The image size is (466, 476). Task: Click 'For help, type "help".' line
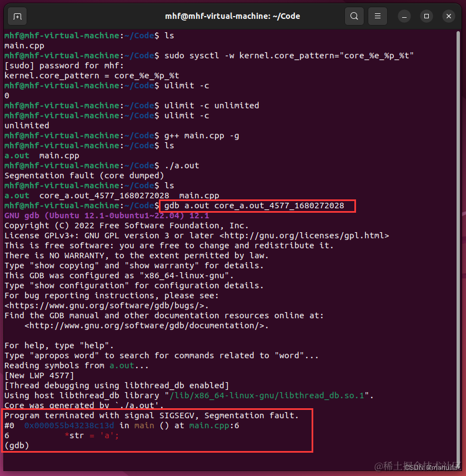click(x=59, y=345)
